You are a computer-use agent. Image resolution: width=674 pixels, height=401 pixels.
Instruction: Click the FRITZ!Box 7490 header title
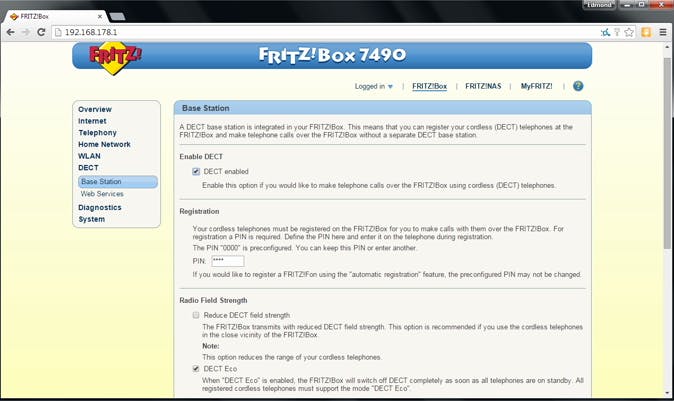tap(332, 55)
